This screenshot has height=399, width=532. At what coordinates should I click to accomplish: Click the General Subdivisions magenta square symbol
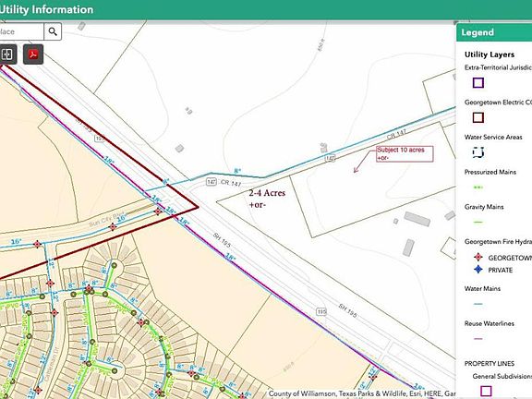click(x=486, y=390)
